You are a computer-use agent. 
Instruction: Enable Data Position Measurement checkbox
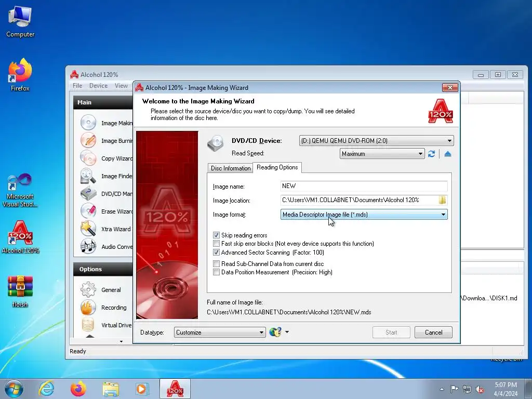[216, 272]
